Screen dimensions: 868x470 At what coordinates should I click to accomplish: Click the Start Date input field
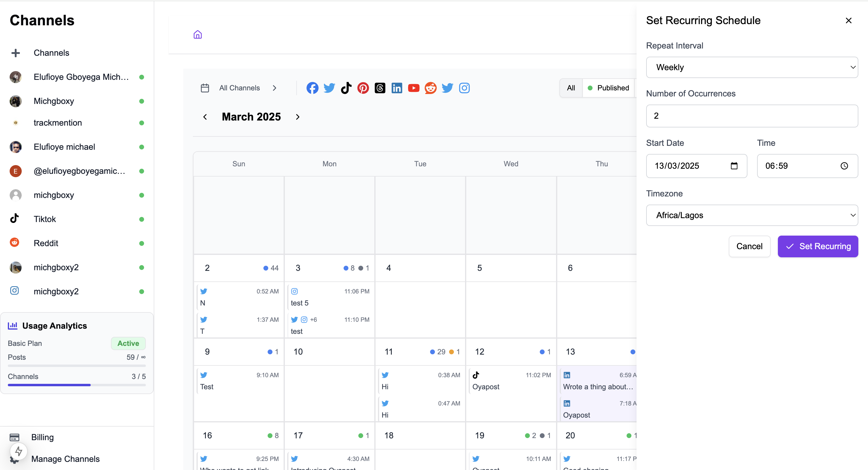[697, 166]
